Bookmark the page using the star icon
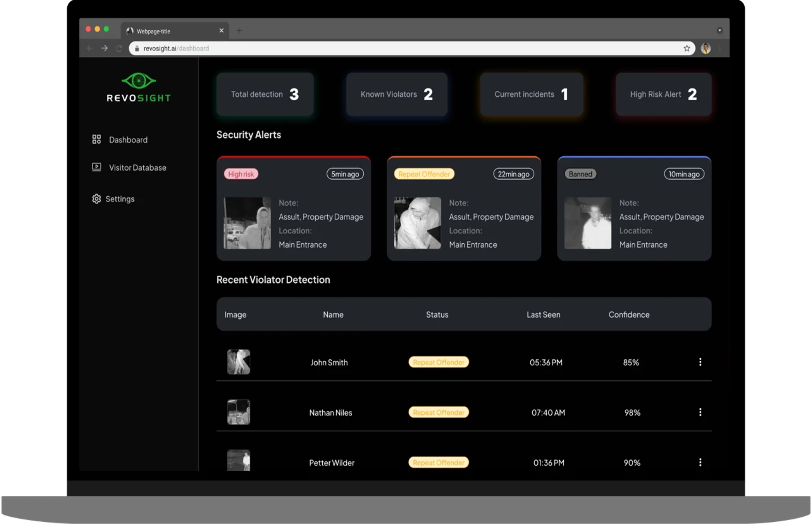Image resolution: width=812 pixels, height=525 pixels. coord(687,48)
